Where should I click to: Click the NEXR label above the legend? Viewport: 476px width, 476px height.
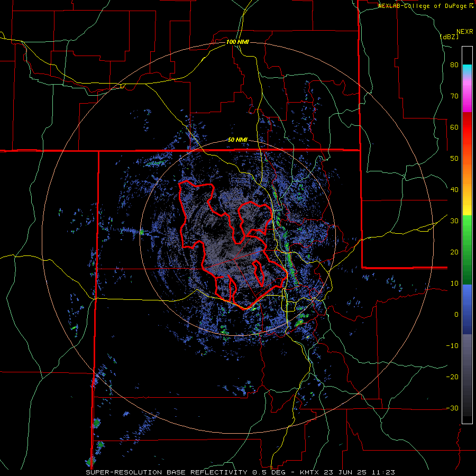(x=465, y=32)
